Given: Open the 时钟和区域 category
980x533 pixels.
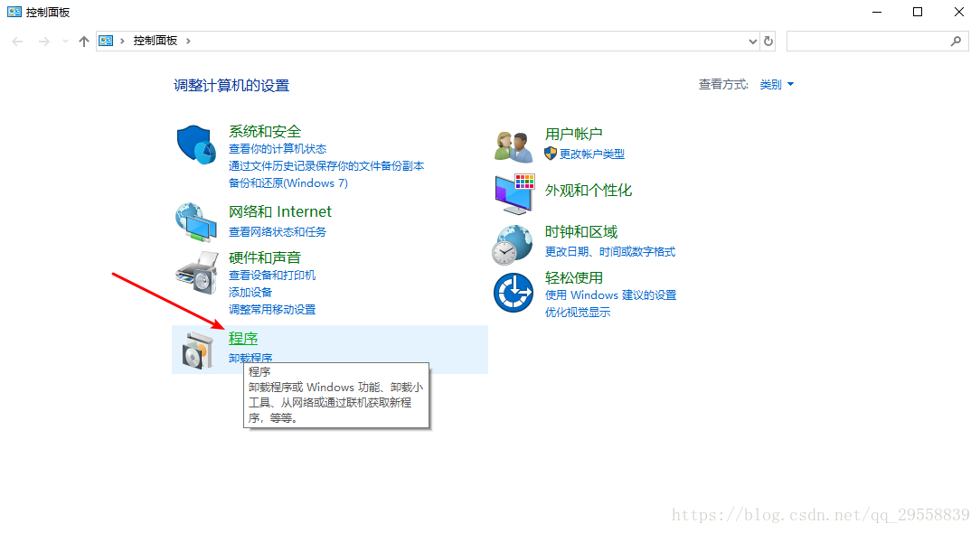Looking at the screenshot, I should click(581, 232).
